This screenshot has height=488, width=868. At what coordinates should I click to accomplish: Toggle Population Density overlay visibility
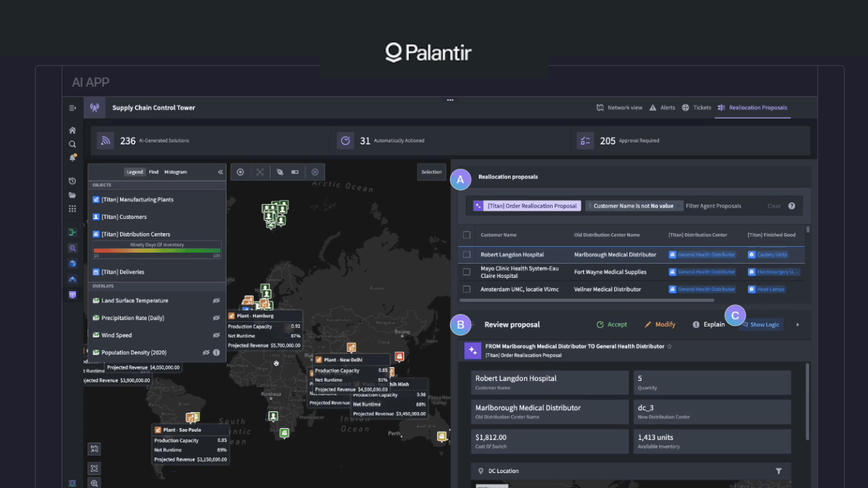[206, 352]
